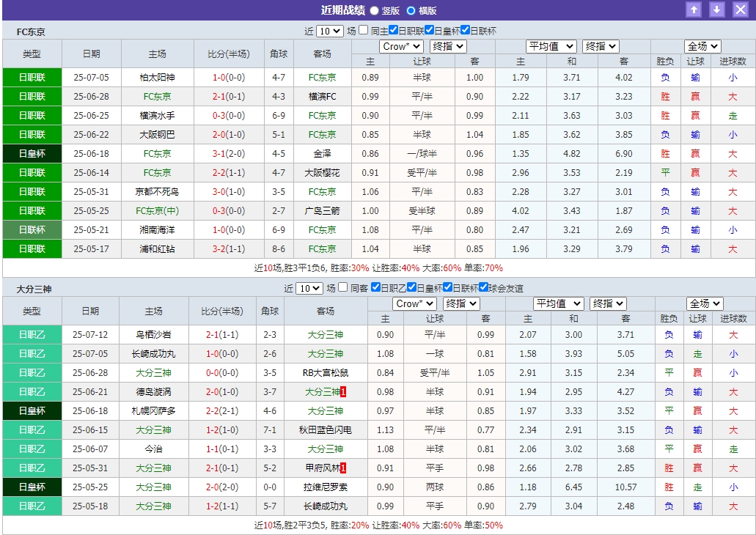
Task: Open the 终指 dropdown next to Crow*
Action: (x=447, y=45)
